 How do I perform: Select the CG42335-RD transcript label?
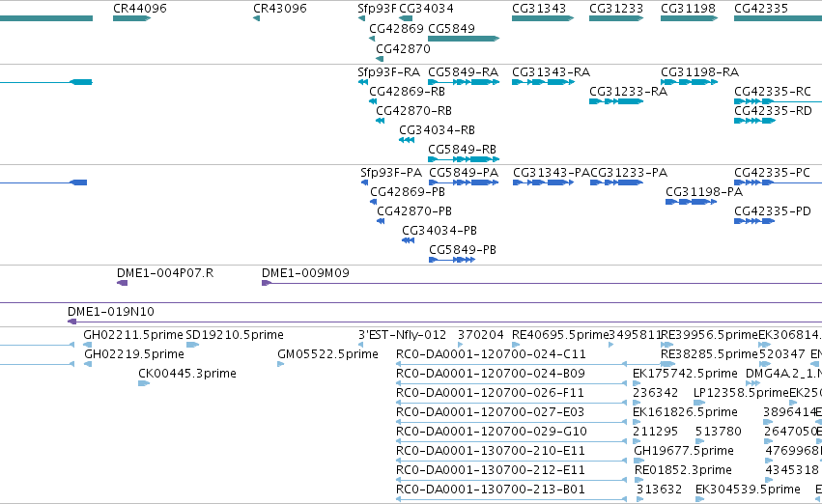pos(773,110)
